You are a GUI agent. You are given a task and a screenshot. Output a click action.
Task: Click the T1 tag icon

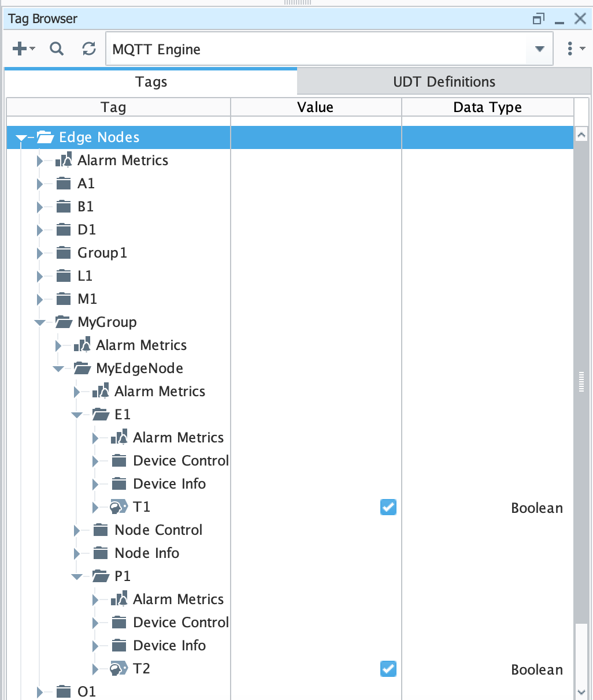tap(118, 507)
